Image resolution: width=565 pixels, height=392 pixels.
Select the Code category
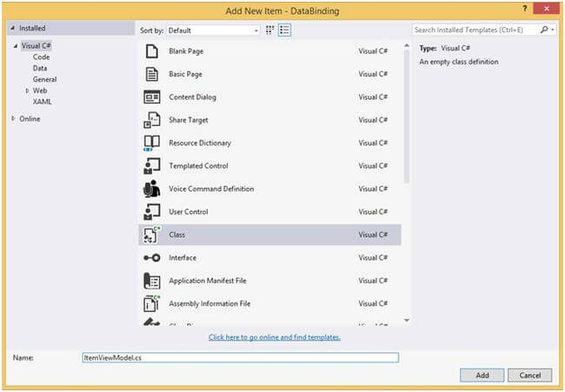tap(41, 56)
